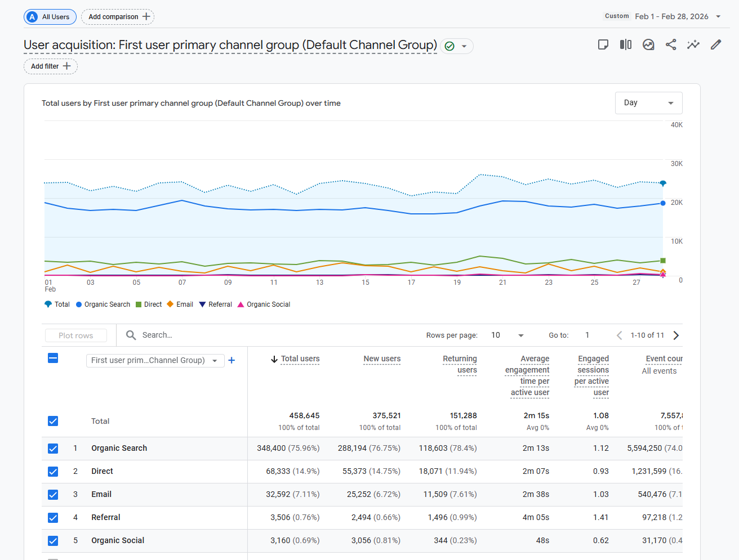Click the edit comparisons columns icon

pos(626,44)
